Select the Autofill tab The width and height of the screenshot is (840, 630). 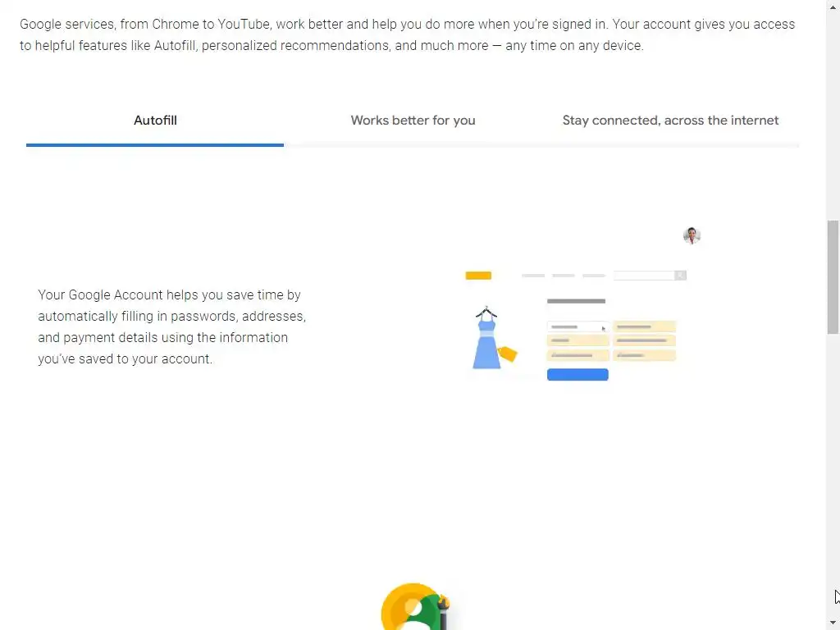tap(155, 121)
